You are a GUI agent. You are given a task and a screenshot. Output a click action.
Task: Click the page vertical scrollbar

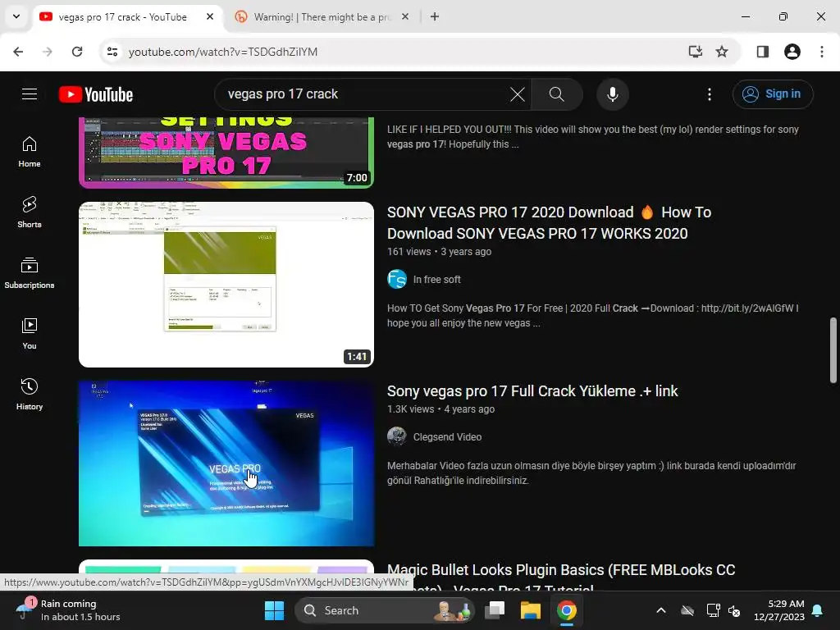coord(833,350)
